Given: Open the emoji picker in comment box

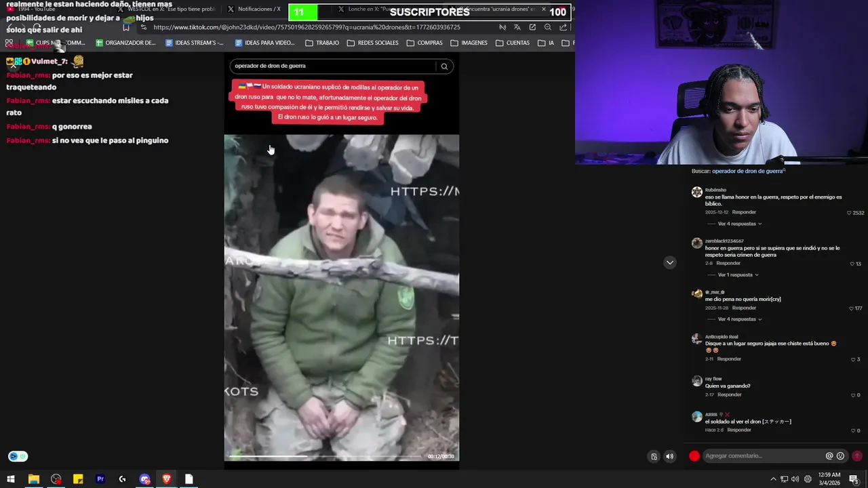Looking at the screenshot, I should coord(841,456).
